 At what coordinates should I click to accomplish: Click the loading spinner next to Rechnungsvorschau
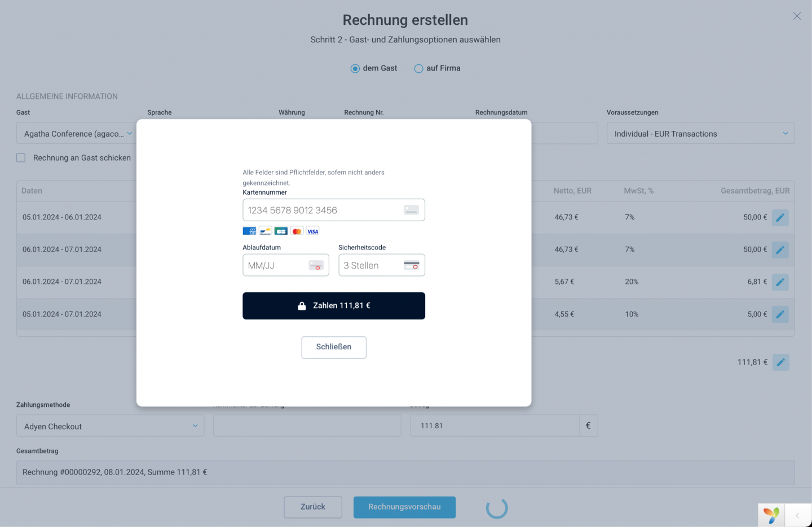point(497,508)
